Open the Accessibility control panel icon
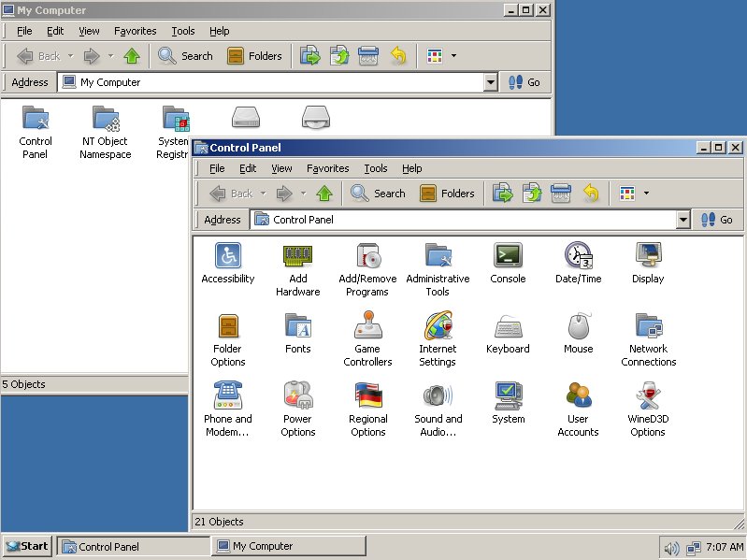This screenshot has width=747, height=560. pyautogui.click(x=227, y=255)
